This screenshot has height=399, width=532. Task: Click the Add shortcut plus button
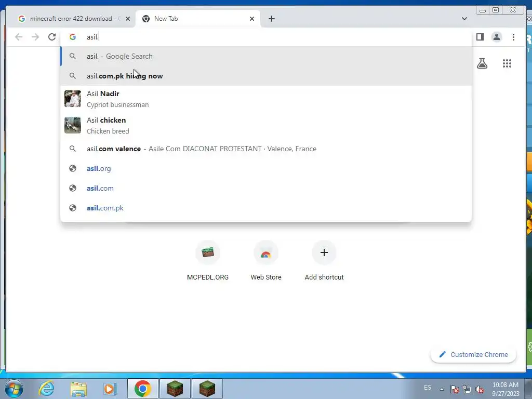coord(324,252)
